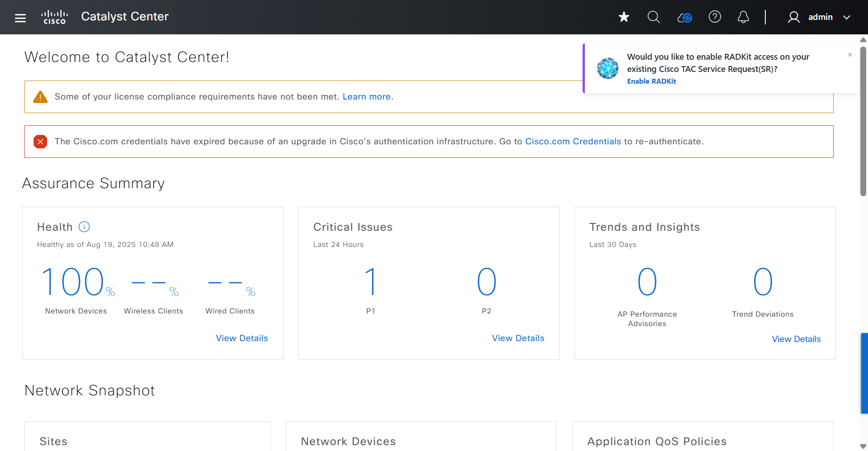This screenshot has width=868, height=451.
Task: Click the 100% Network Devices health value
Action: point(78,282)
